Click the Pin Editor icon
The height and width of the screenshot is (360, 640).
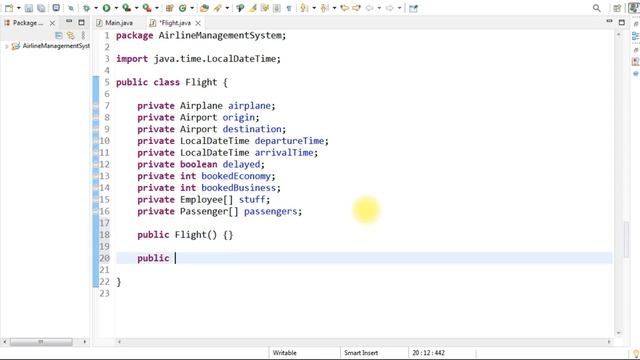413,8
